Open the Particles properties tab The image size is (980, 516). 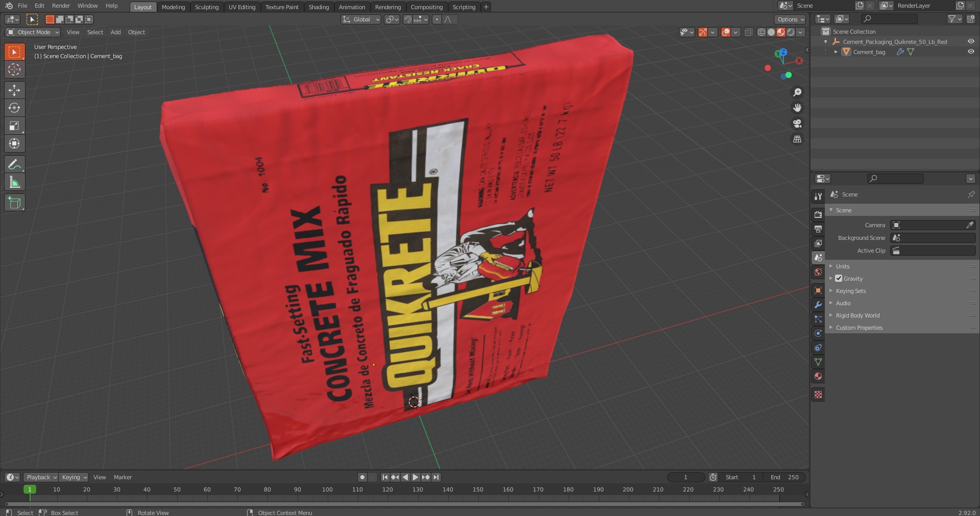818,319
